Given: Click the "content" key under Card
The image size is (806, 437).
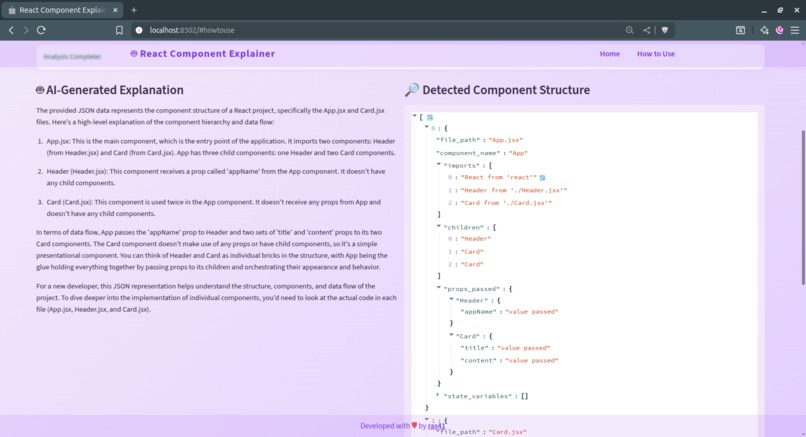Looking at the screenshot, I should (478, 361).
